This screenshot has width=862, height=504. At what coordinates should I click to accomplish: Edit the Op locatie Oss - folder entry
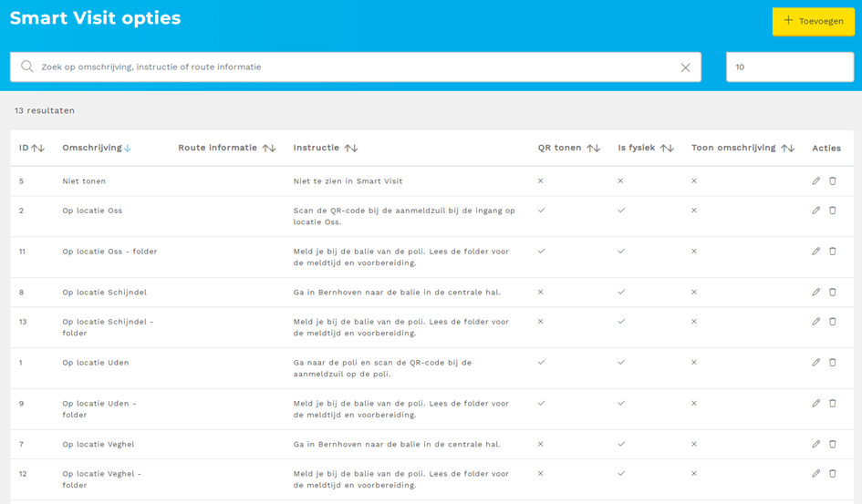815,252
